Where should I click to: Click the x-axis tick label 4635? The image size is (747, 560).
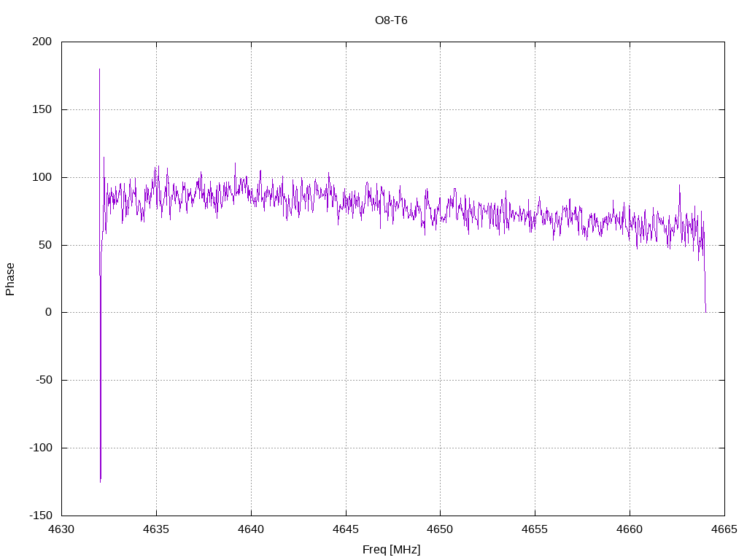click(156, 529)
